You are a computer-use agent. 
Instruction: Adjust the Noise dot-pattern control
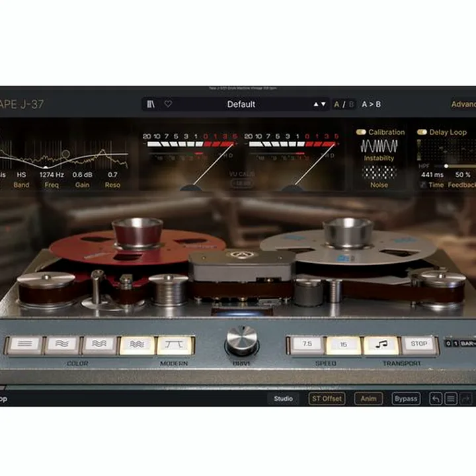[x=379, y=172]
